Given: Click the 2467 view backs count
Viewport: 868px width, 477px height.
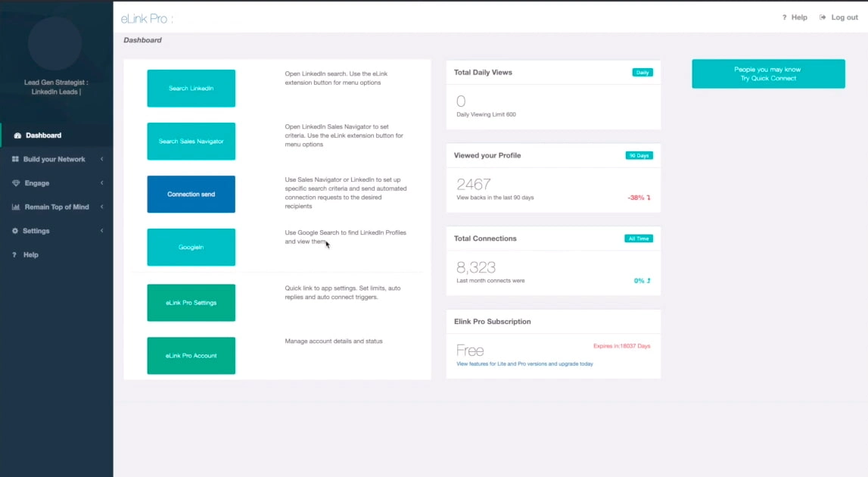Looking at the screenshot, I should click(x=473, y=184).
